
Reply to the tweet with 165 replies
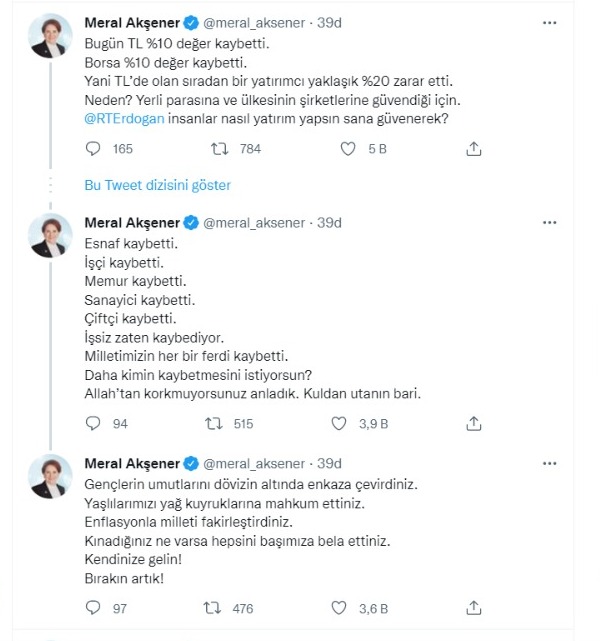tap(93, 149)
